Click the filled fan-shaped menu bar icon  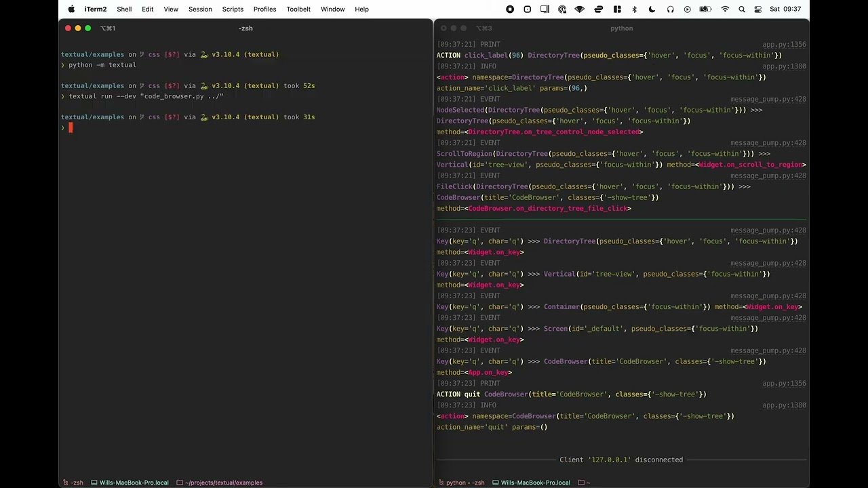tap(580, 9)
